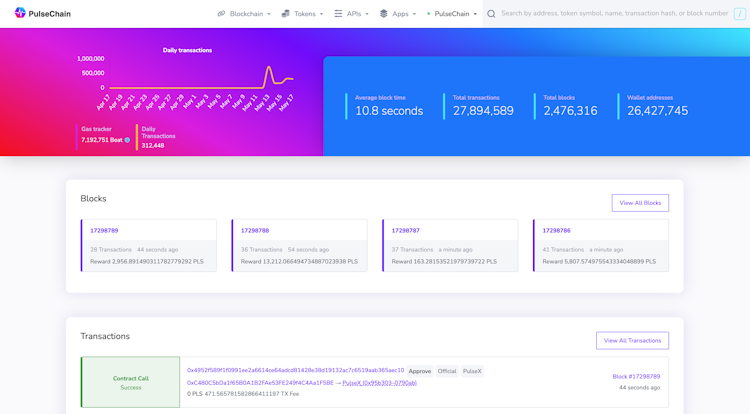Viewport: 750px width, 414px height.
Task: Click the Daily Transactions 312,448 value
Action: [153, 146]
